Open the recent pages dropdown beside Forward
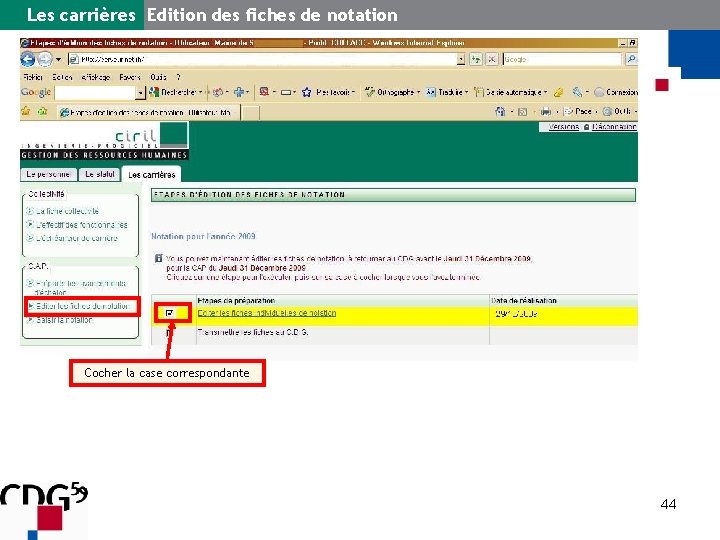This screenshot has height=540, width=720. click(x=58, y=60)
